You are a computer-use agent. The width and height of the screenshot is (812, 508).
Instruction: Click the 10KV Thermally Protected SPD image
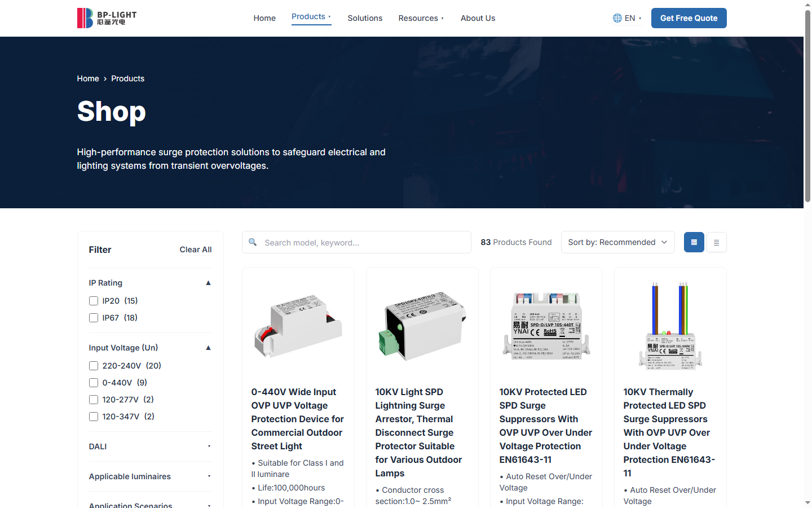[x=670, y=326]
